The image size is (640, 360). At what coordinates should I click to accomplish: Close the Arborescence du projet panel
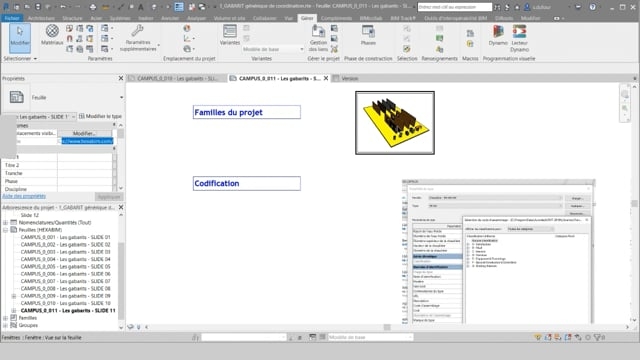pos(121,207)
